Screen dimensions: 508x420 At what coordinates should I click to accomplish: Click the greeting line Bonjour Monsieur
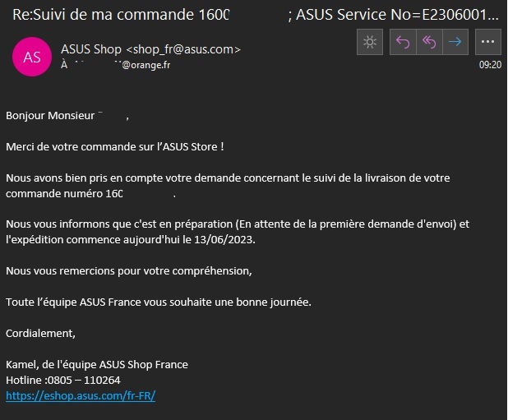(x=49, y=116)
